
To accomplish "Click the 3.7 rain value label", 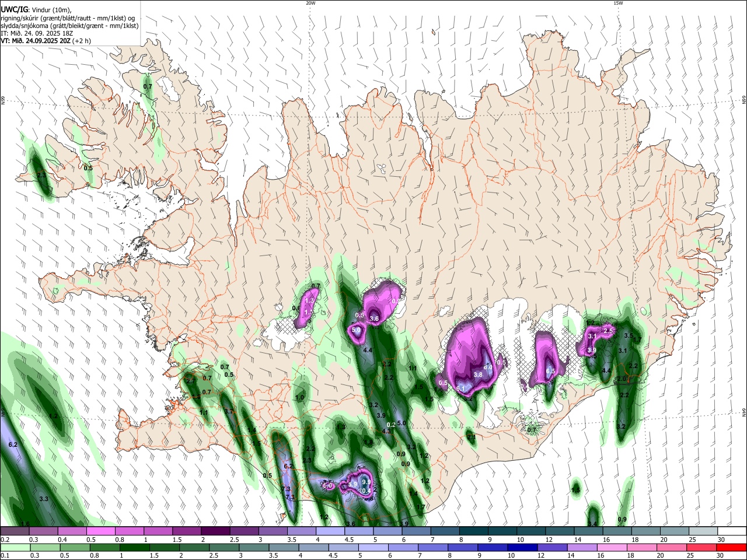I will [x=229, y=412].
